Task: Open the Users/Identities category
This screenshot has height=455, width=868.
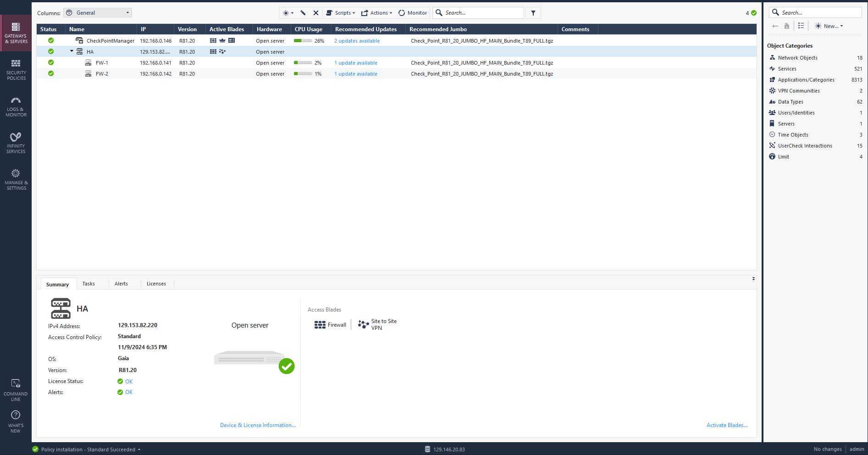Action: (x=815, y=113)
